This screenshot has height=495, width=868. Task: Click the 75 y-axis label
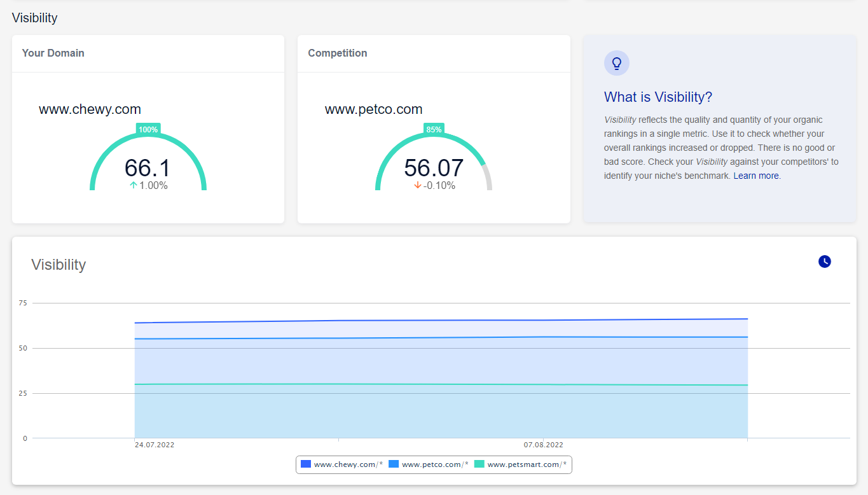(24, 303)
